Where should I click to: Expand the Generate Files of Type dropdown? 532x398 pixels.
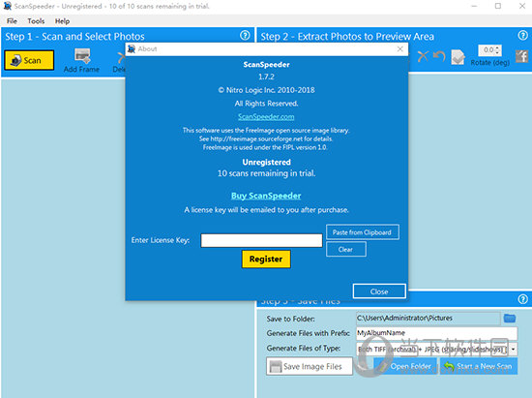click(513, 349)
